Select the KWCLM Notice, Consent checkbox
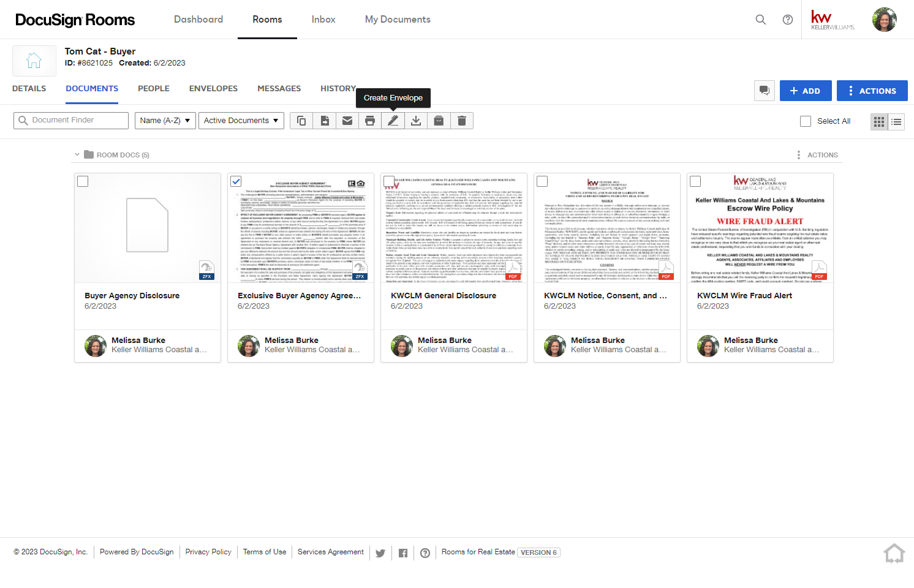Screen dimensions: 914x588 point(542,181)
